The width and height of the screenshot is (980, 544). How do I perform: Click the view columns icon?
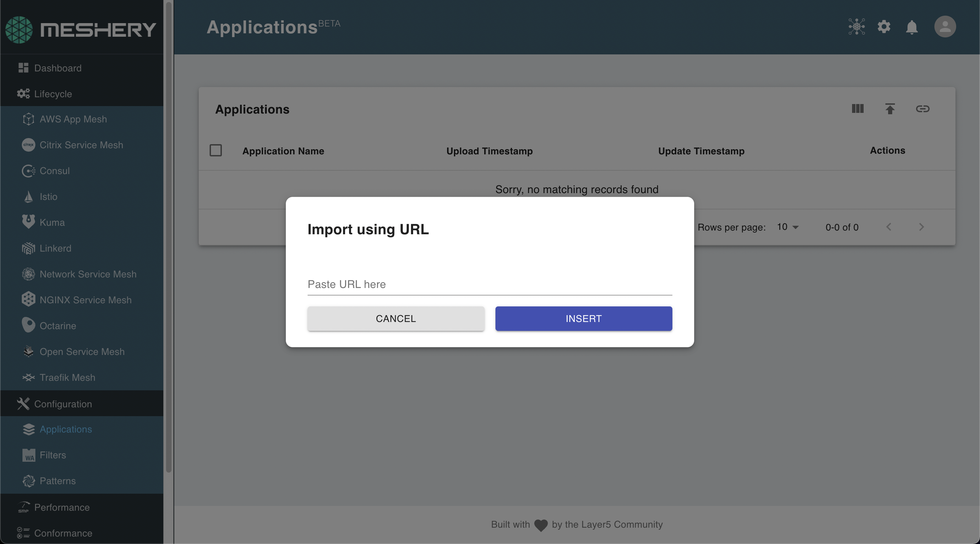857,109
